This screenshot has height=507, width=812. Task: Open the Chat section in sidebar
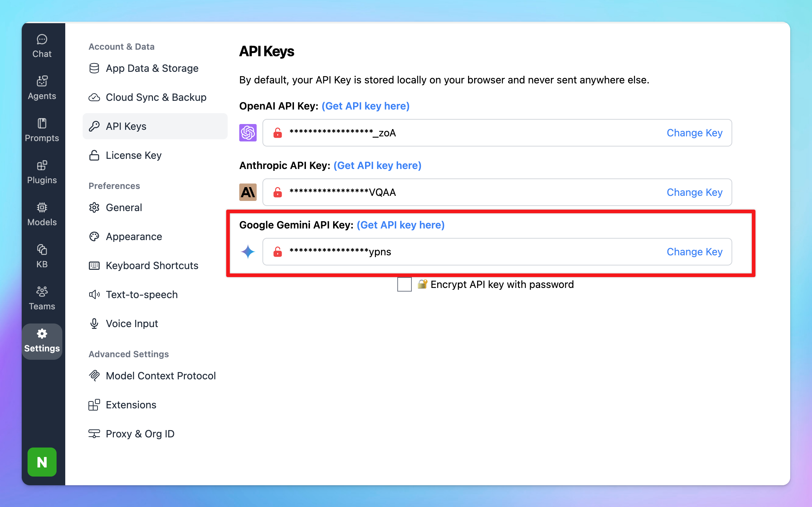click(42, 46)
